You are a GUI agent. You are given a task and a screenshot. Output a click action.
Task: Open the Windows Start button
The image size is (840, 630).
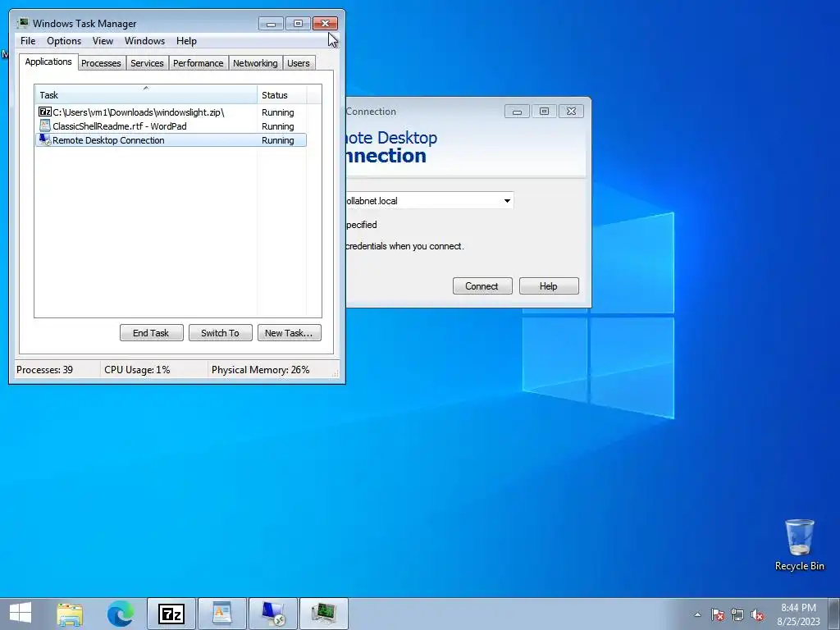pos(21,614)
